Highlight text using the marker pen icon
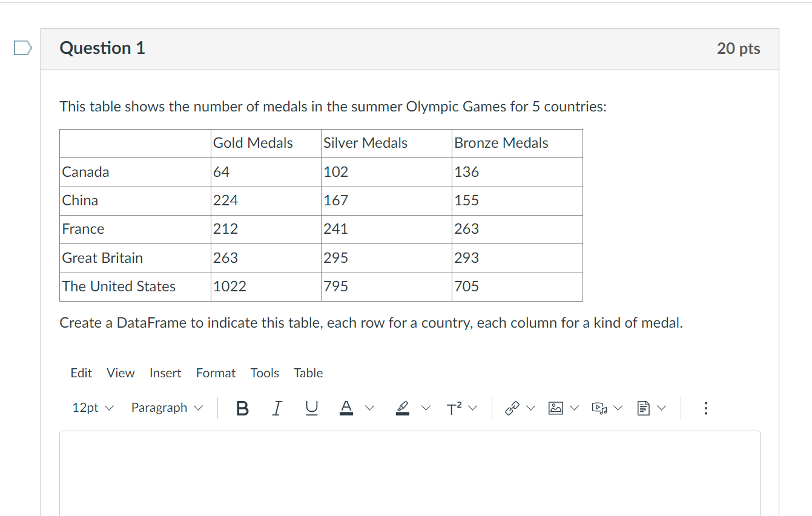The image size is (812, 516). [402, 408]
